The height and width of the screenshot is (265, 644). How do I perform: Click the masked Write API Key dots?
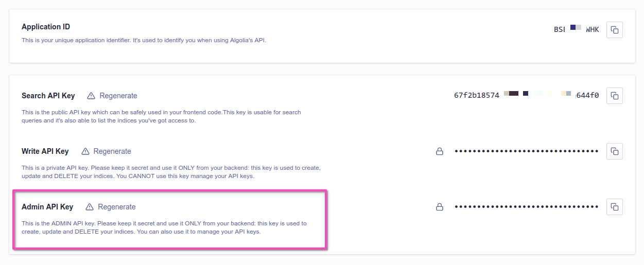pos(526,151)
